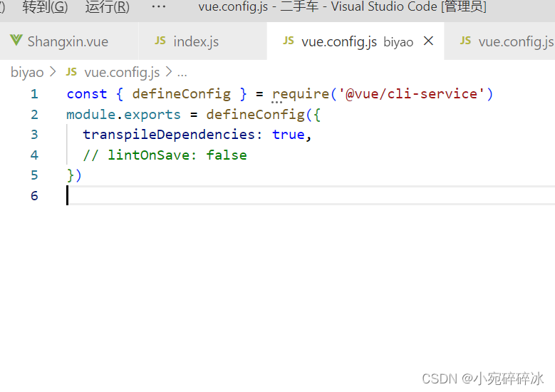The image size is (555, 392).
Task: Click the const keyword on line 1
Action: 87,94
